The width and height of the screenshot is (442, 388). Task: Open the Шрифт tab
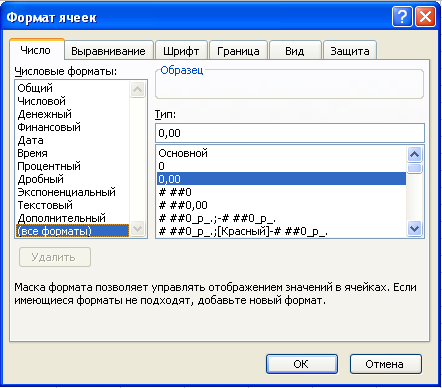pos(181,51)
